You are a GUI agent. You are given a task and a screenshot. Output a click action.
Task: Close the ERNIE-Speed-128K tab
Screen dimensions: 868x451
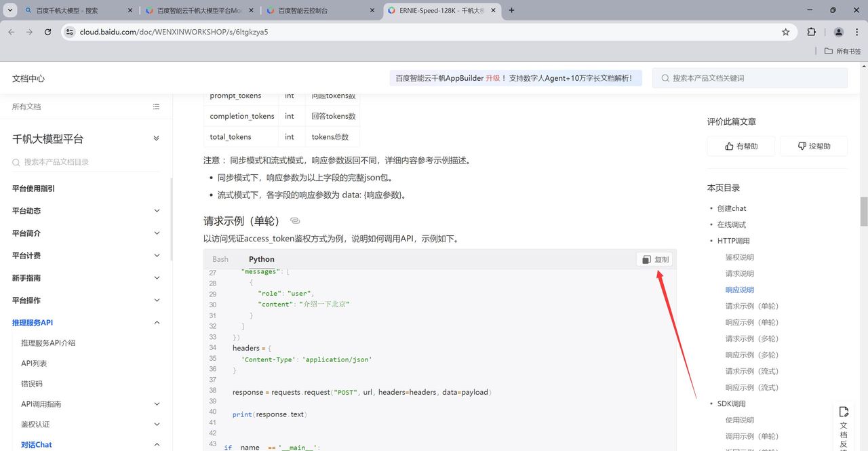(493, 10)
